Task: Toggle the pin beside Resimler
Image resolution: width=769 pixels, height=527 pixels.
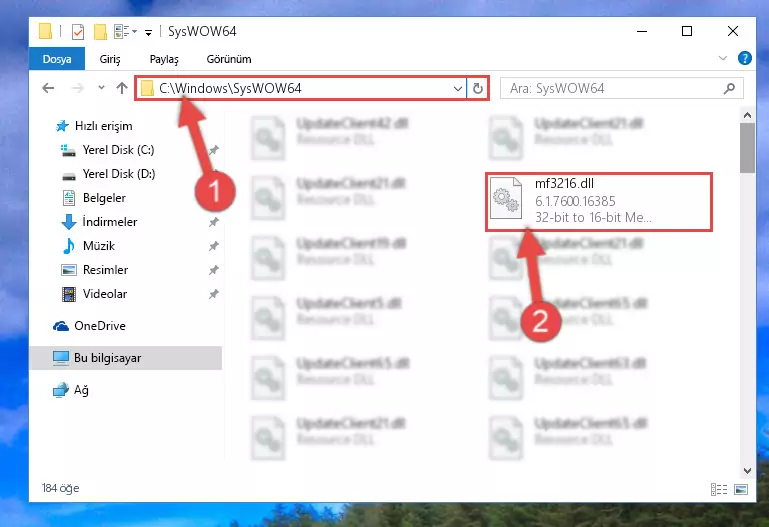Action: (213, 270)
